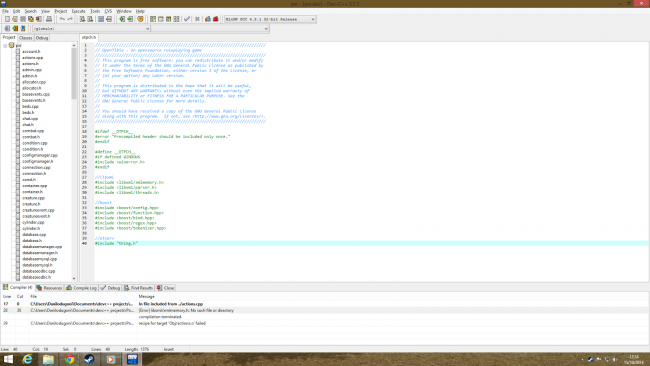Click the Save All toolbar icon
The width and height of the screenshot is (650, 366).
(x=31, y=19)
